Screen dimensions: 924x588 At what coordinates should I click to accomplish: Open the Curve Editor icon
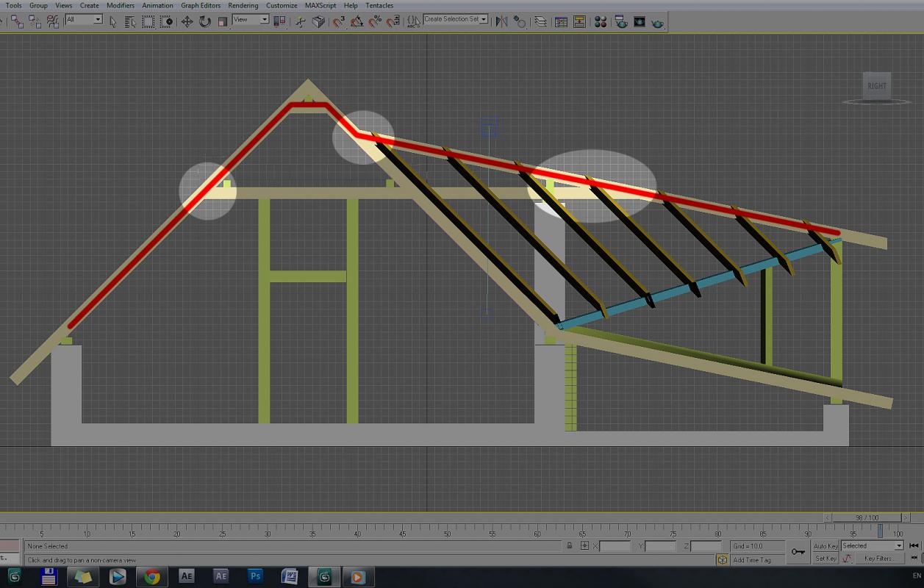561,22
